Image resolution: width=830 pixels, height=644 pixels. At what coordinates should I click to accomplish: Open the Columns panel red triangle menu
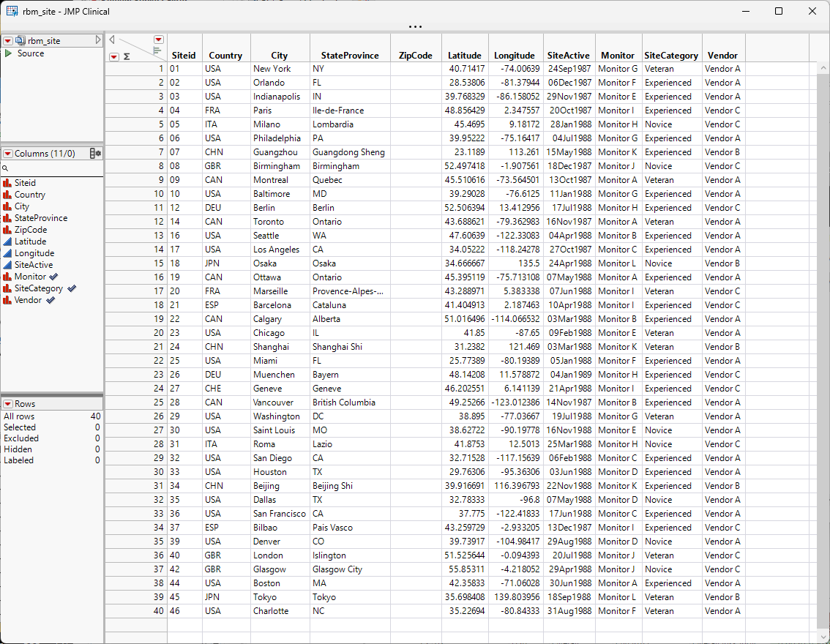(7, 154)
